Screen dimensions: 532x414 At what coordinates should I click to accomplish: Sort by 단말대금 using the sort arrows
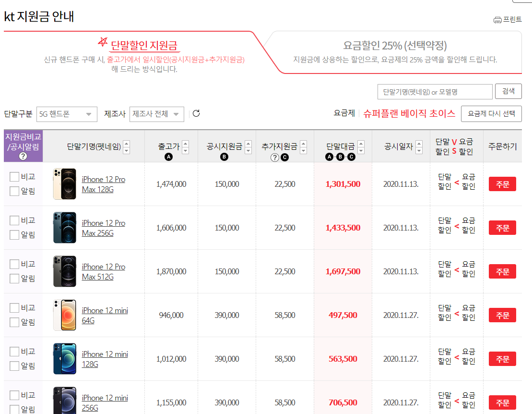(x=361, y=147)
